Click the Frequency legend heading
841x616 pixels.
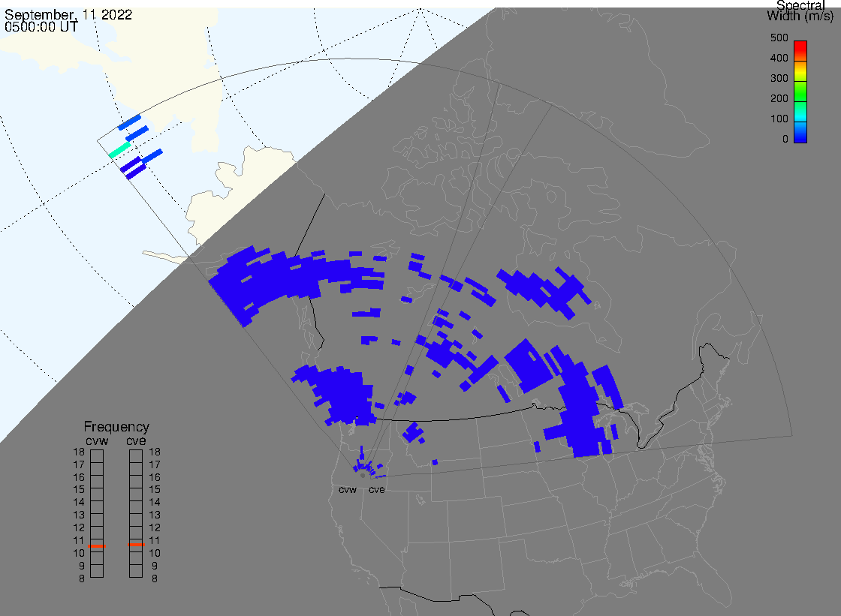click(x=116, y=427)
